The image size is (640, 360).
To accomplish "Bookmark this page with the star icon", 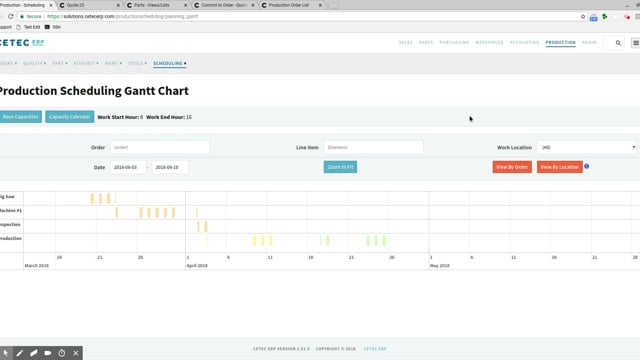I will (583, 16).
